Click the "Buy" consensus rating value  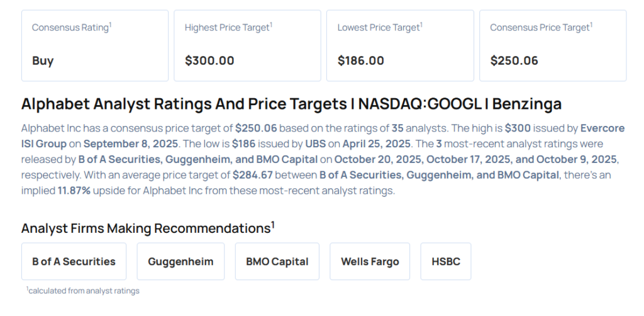point(43,61)
